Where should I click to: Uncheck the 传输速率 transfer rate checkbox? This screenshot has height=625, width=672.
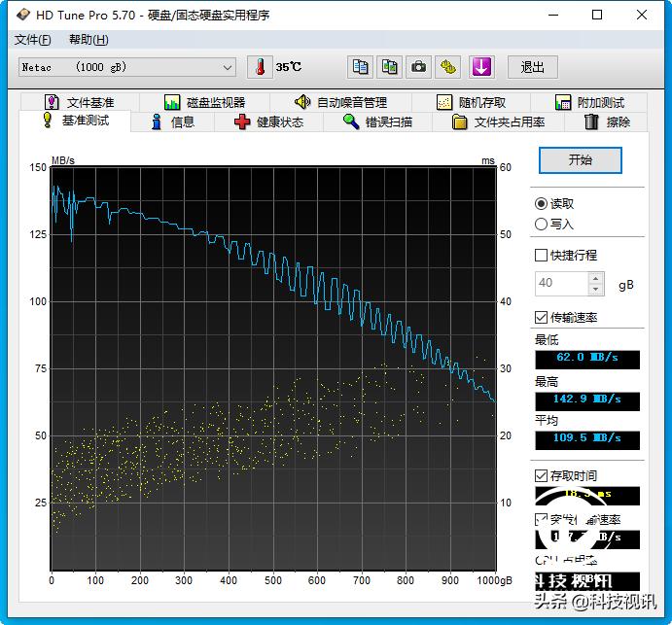(542, 318)
